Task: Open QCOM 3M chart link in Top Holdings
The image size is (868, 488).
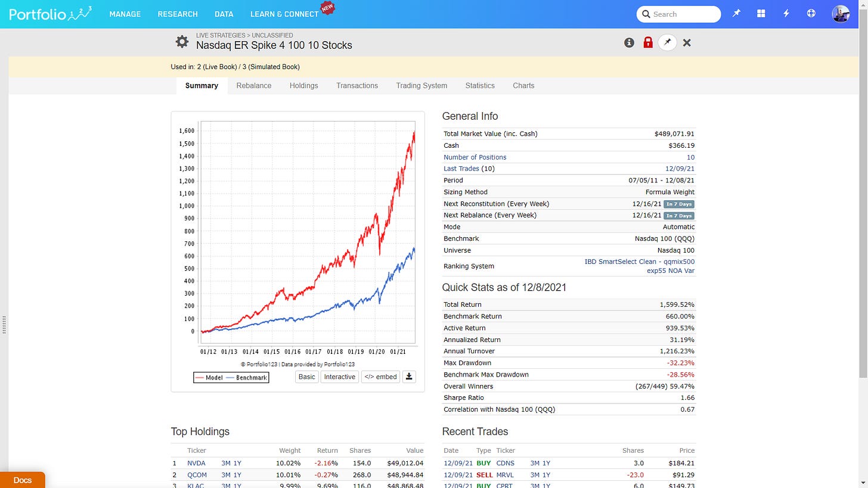Action: 226,475
